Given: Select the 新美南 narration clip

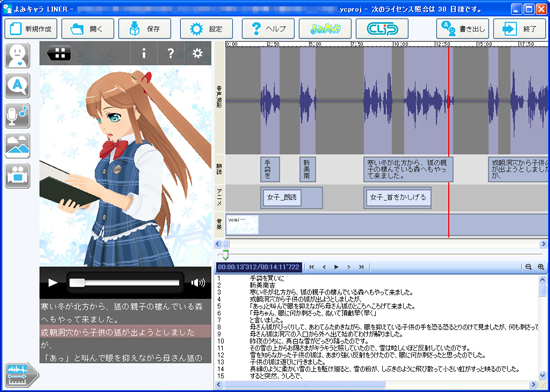Looking at the screenshot, I should pos(307,169).
